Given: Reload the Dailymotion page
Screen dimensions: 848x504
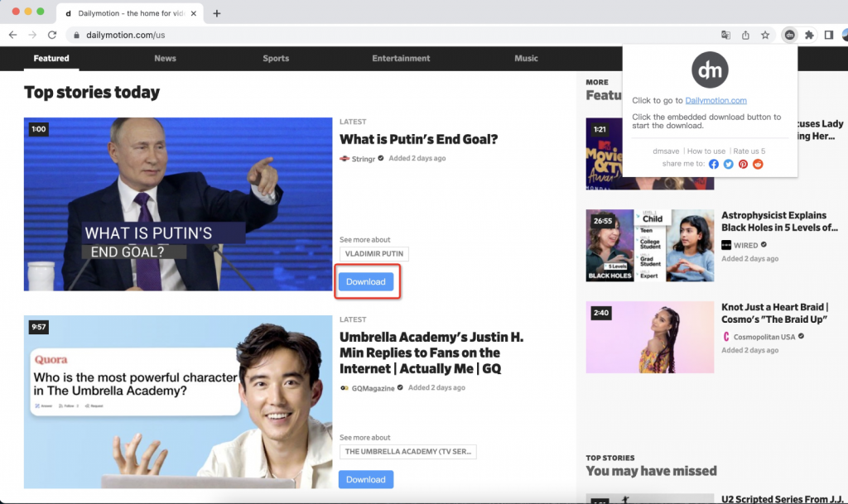Looking at the screenshot, I should point(52,35).
